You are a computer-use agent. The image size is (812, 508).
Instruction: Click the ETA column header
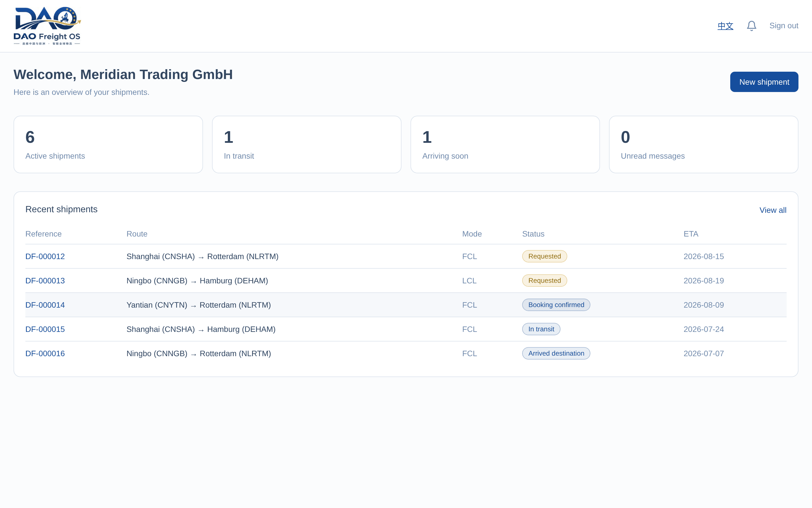pyautogui.click(x=691, y=234)
